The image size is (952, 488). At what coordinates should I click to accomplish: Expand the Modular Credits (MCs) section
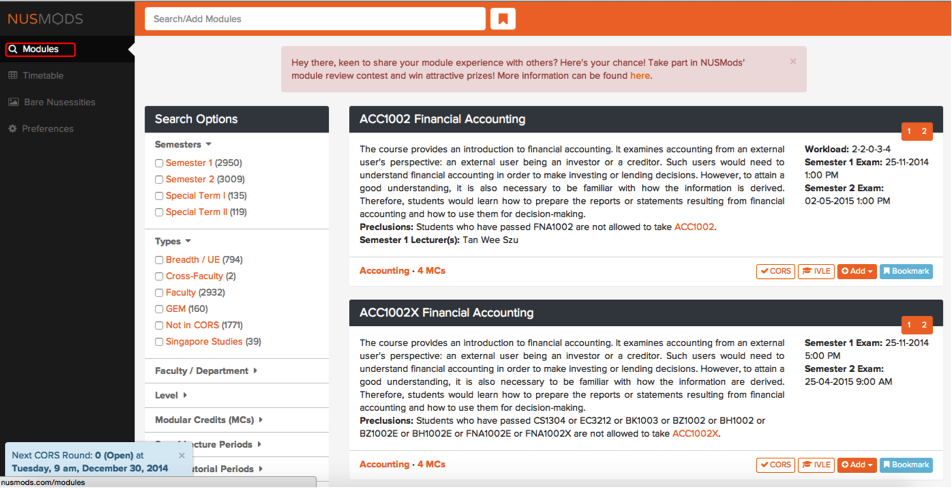208,419
